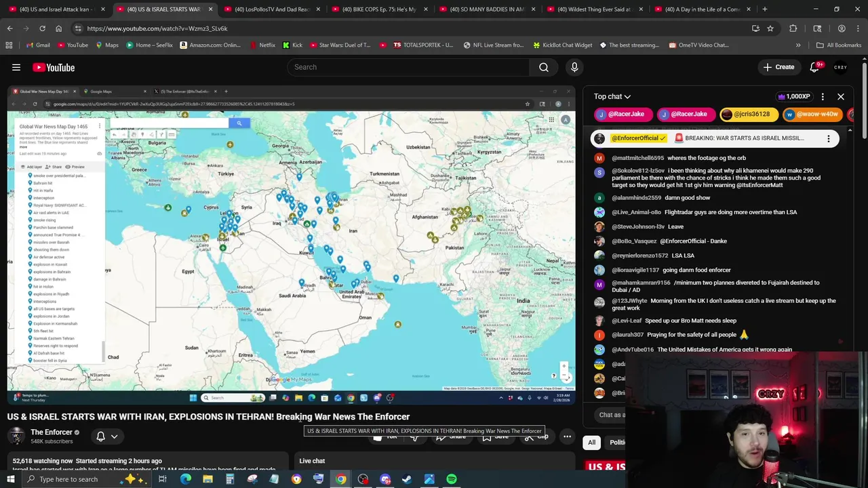Open a new browser tab with plus
This screenshot has width=868, height=488.
tap(764, 9)
